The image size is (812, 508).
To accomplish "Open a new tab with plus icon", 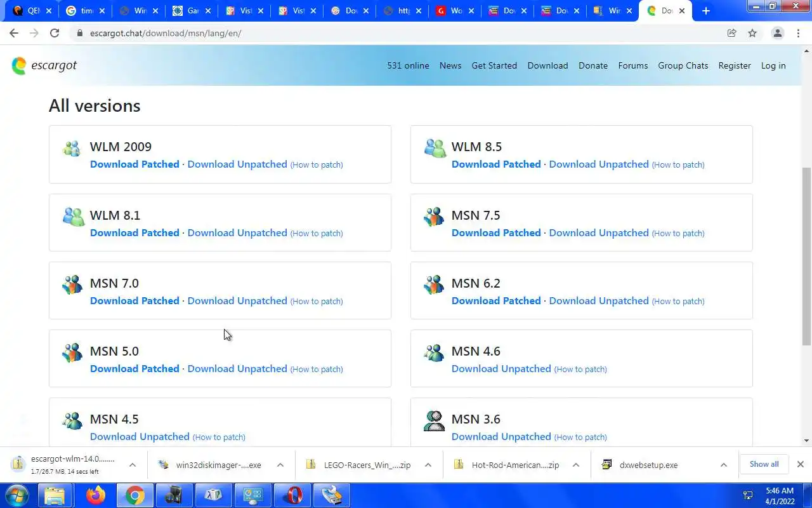I will [x=705, y=11].
